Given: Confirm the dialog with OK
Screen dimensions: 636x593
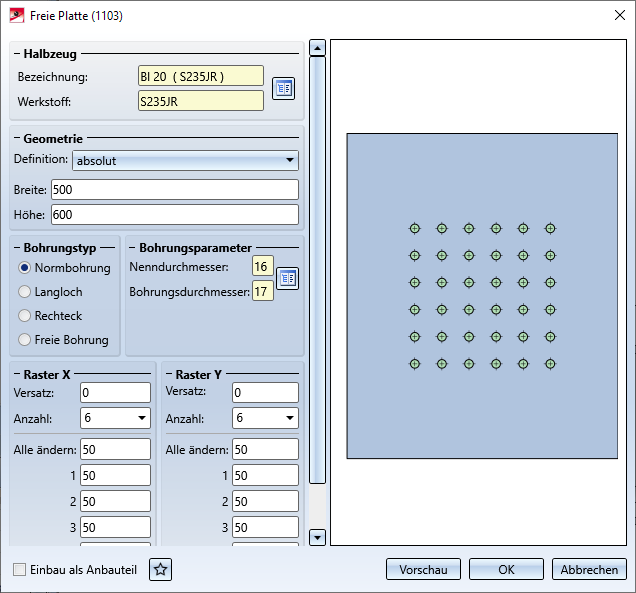Looking at the screenshot, I should (x=506, y=569).
